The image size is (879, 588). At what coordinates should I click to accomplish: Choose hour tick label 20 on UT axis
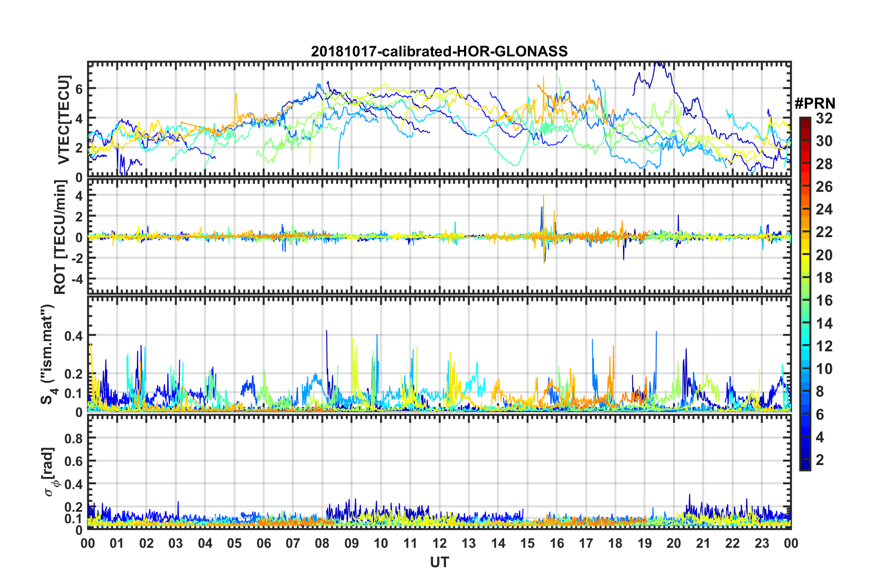(674, 543)
